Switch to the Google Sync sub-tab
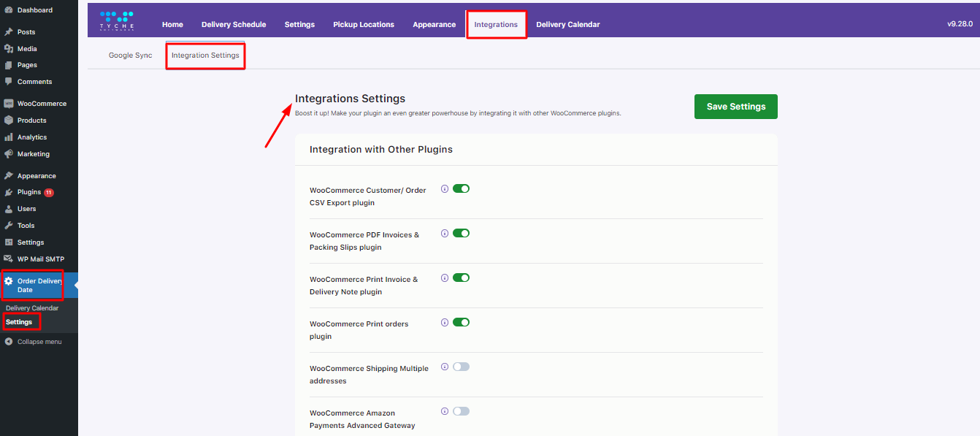This screenshot has height=436, width=980. 131,56
